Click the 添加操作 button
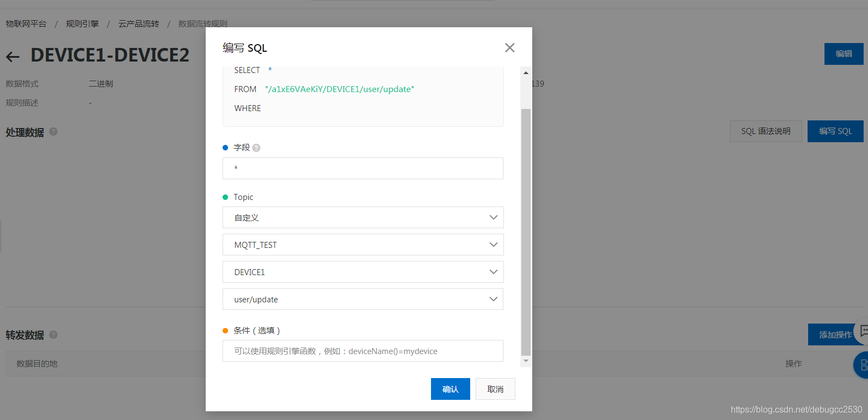The height and width of the screenshot is (420, 868). tap(835, 334)
